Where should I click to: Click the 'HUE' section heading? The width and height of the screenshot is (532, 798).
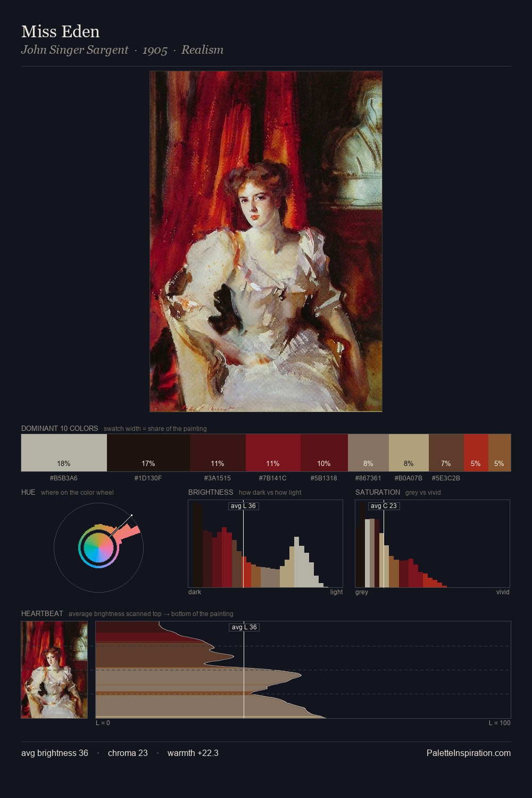pyautogui.click(x=28, y=492)
